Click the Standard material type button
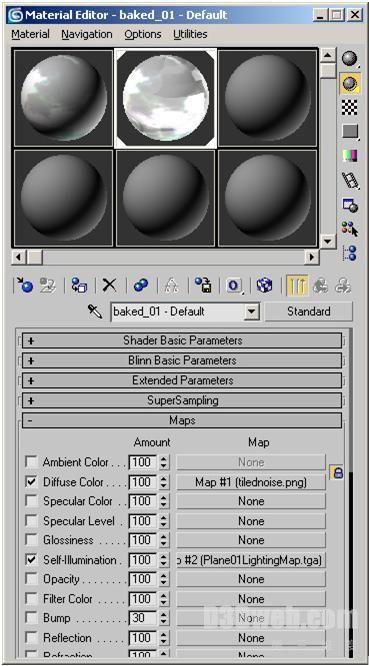Viewport: 369px width, 666px height. (309, 311)
